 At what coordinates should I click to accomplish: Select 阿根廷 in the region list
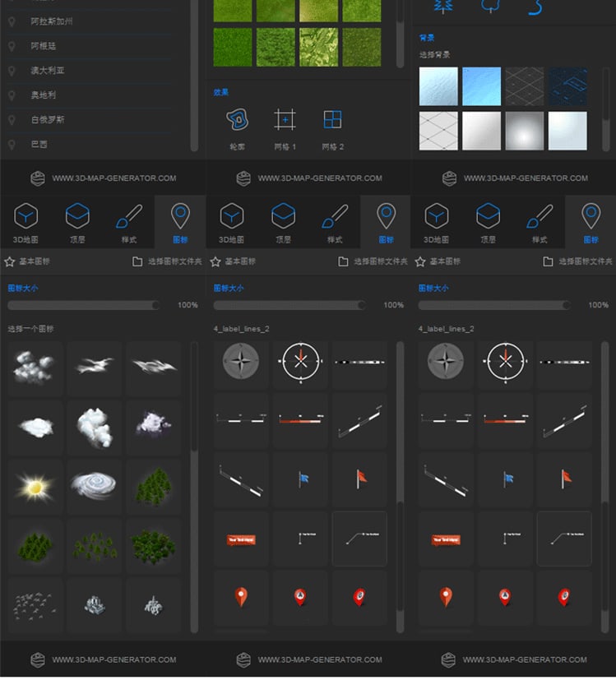[x=43, y=46]
